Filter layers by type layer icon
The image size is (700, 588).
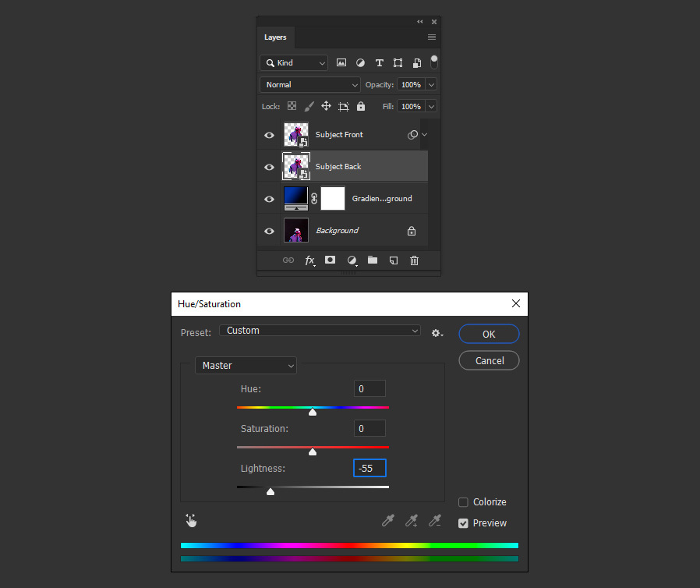(x=379, y=63)
